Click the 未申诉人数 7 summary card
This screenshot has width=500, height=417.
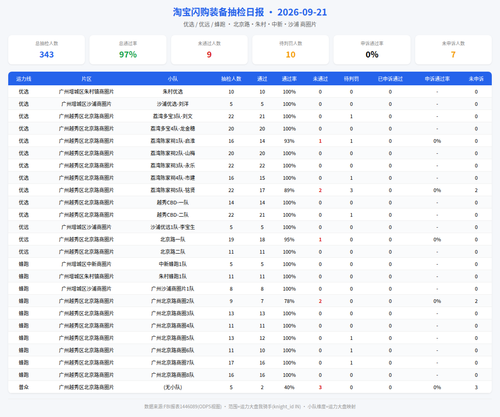click(x=453, y=49)
